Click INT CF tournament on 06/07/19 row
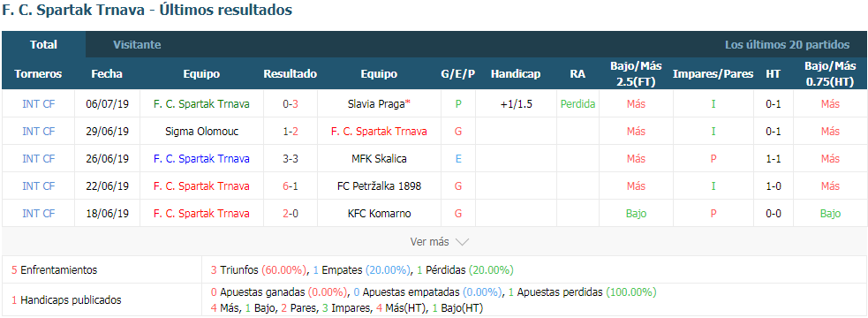 [x=38, y=103]
